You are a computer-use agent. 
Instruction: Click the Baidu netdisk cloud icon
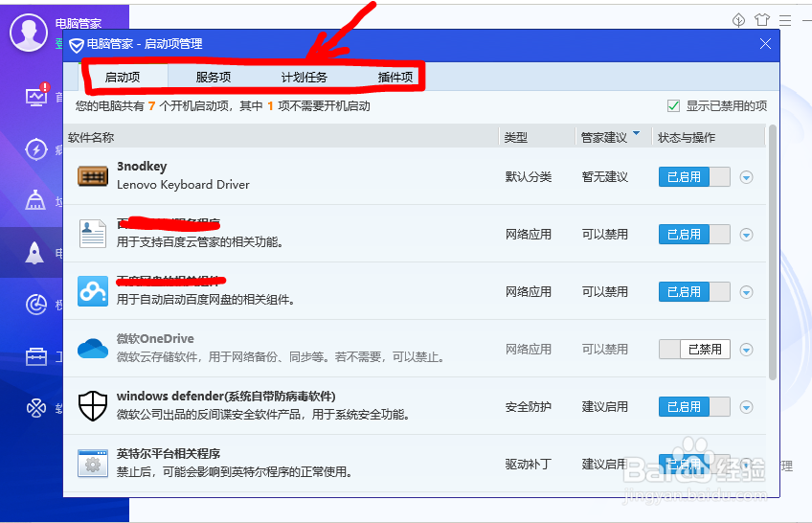[93, 291]
